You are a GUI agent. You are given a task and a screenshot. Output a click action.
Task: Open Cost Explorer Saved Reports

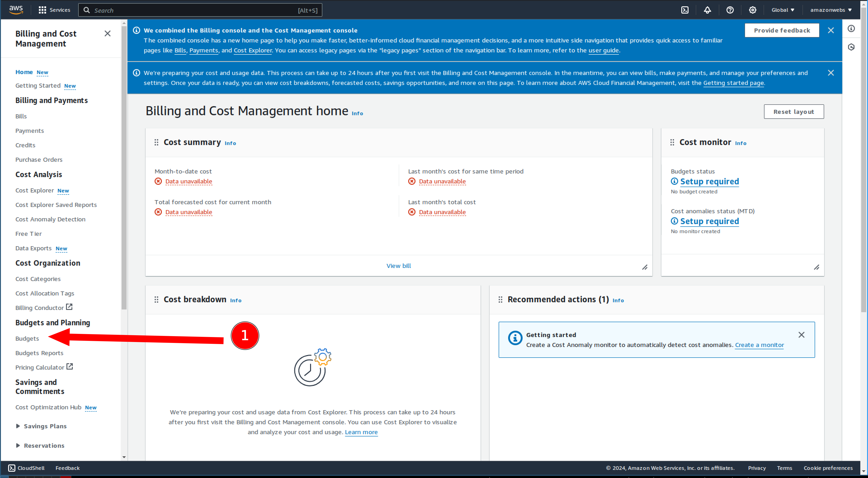pos(56,205)
